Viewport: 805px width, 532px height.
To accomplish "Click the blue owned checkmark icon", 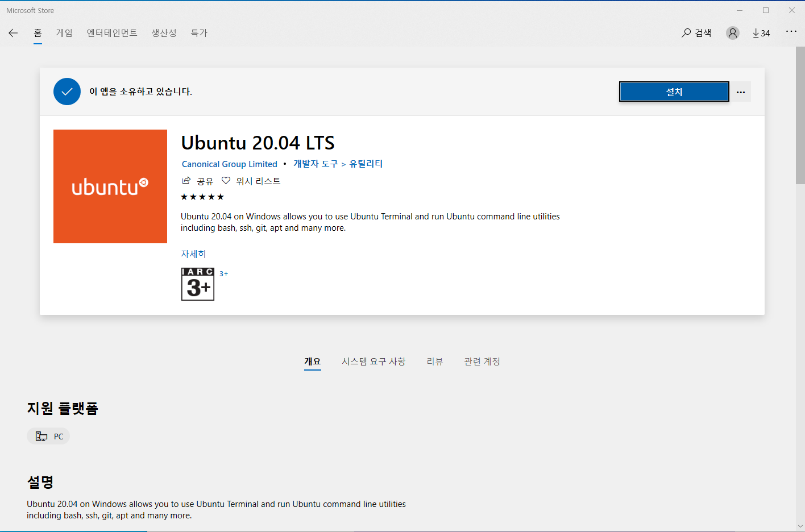I will point(67,92).
